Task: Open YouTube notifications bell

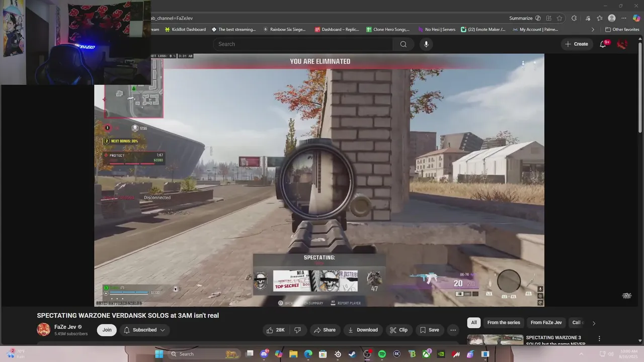Action: tap(603, 44)
